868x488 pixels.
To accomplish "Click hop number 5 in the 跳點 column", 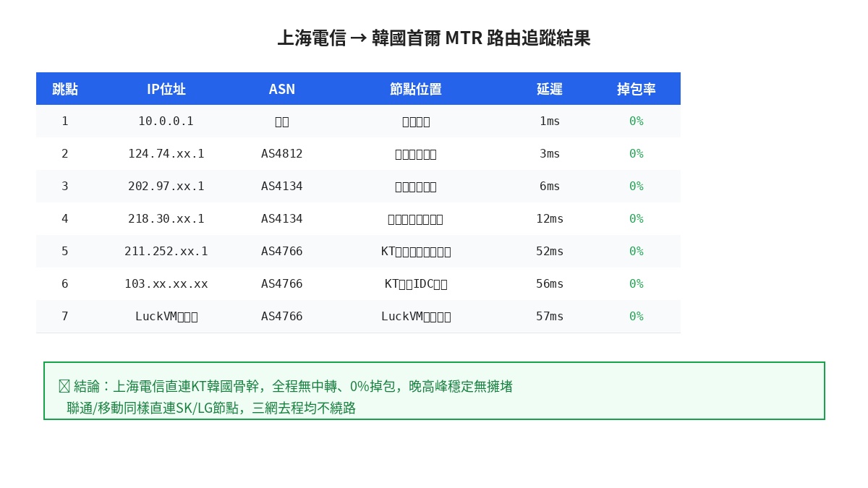I will tap(65, 252).
